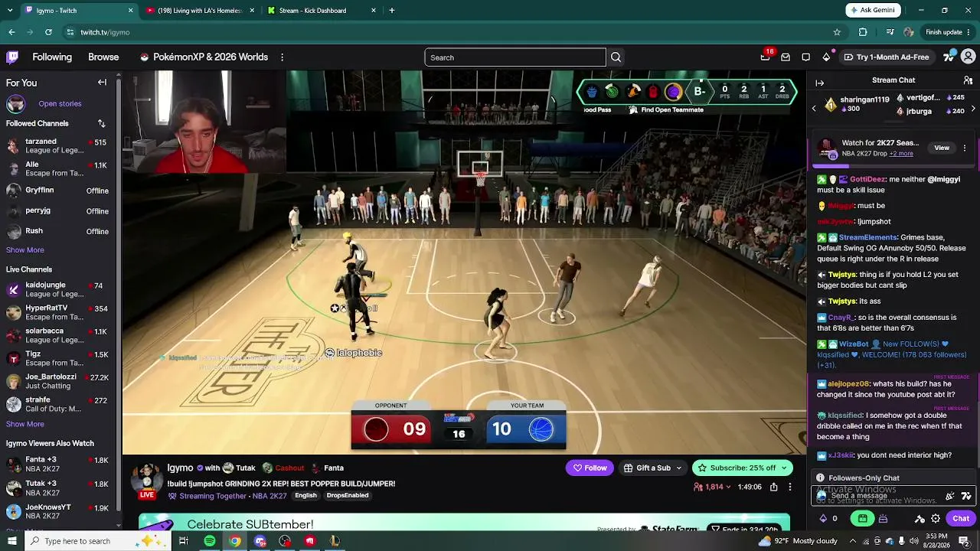Show more live channels
This screenshot has width=980, height=551.
point(25,424)
